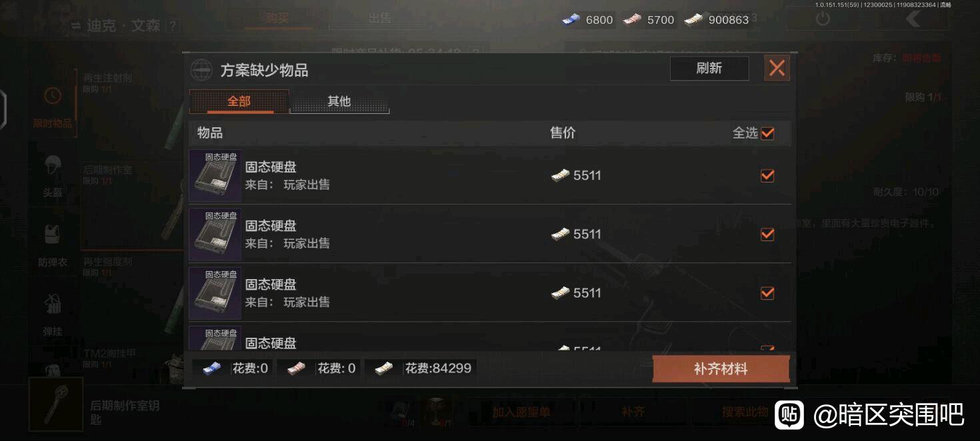This screenshot has width=980, height=441.
Task: Open the first 固态硬盘 item thumbnail
Action: point(215,176)
